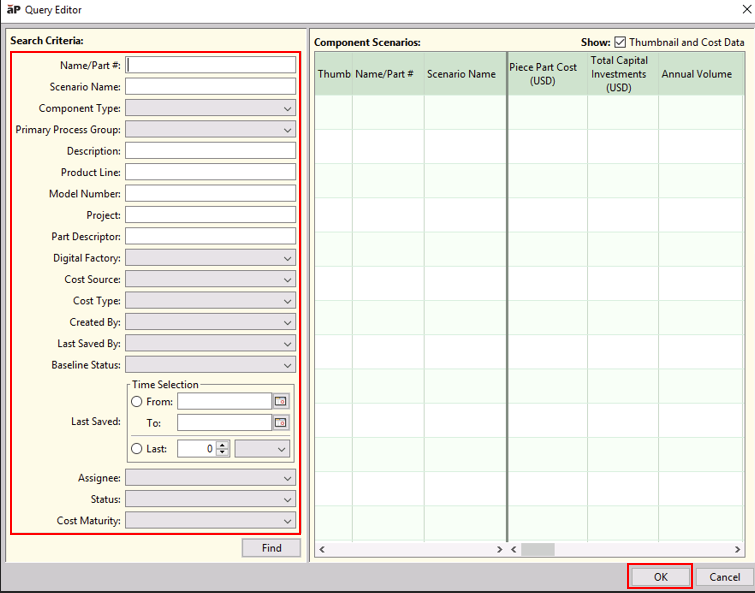Close the Query Editor window
The image size is (755, 593).
(746, 10)
